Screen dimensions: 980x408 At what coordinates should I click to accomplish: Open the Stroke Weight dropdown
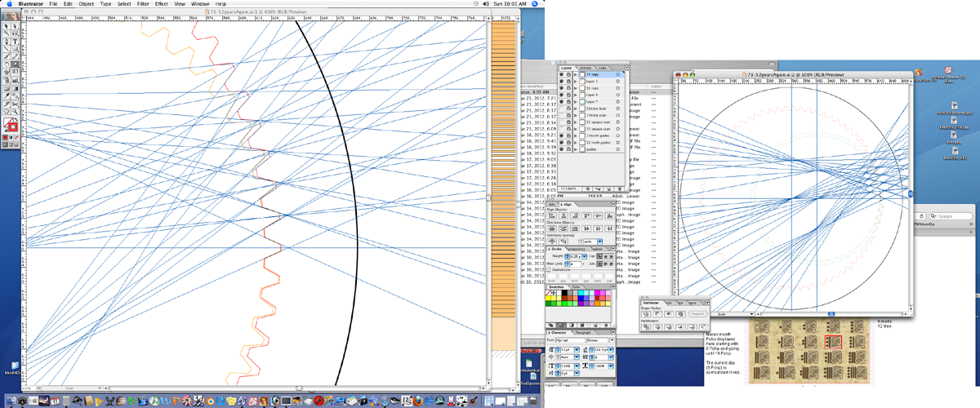click(584, 256)
